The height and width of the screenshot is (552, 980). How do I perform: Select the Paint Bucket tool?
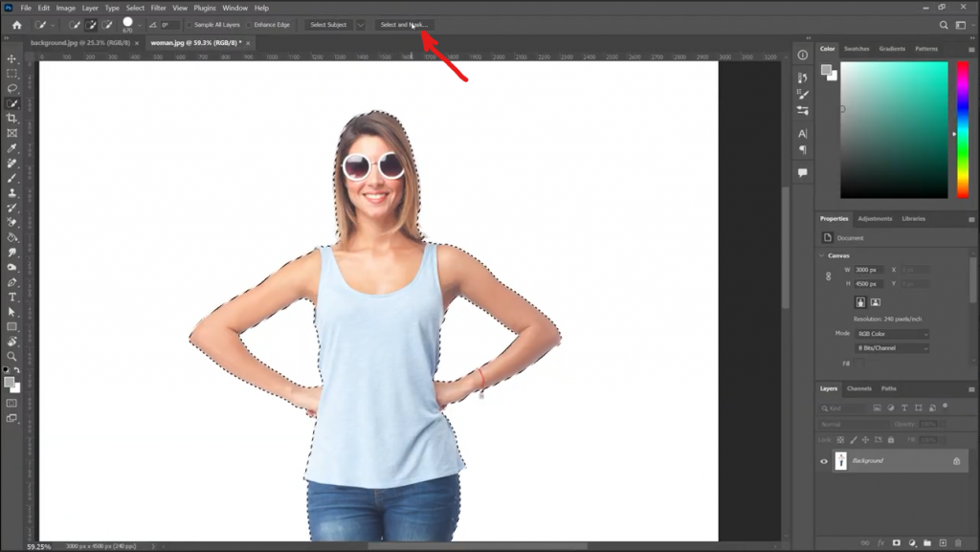click(11, 237)
